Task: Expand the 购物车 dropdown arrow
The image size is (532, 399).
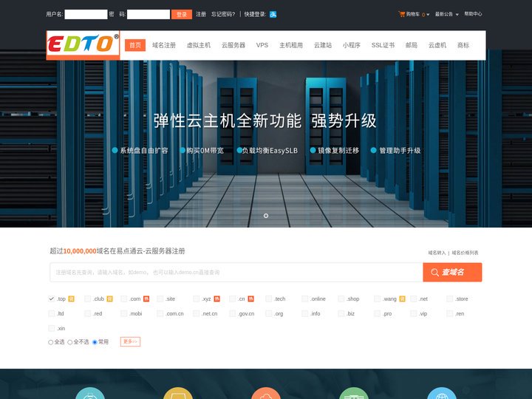Action: click(x=428, y=15)
